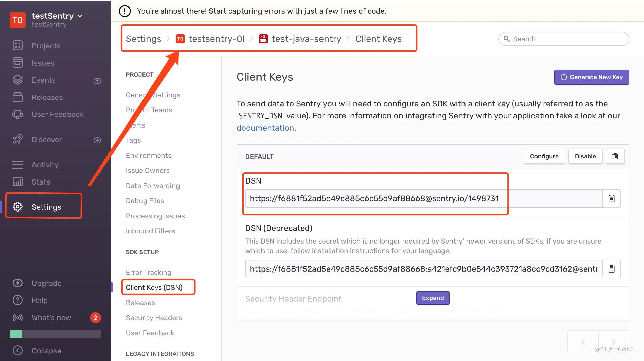Go to previous page with pagination arrow
The image size is (644, 361).
[x=583, y=342]
